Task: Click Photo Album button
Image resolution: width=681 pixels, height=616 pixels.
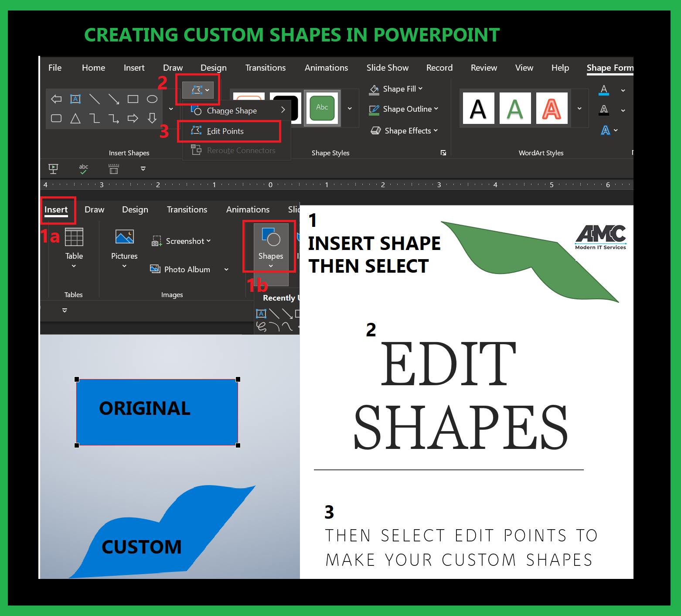Action: point(180,270)
